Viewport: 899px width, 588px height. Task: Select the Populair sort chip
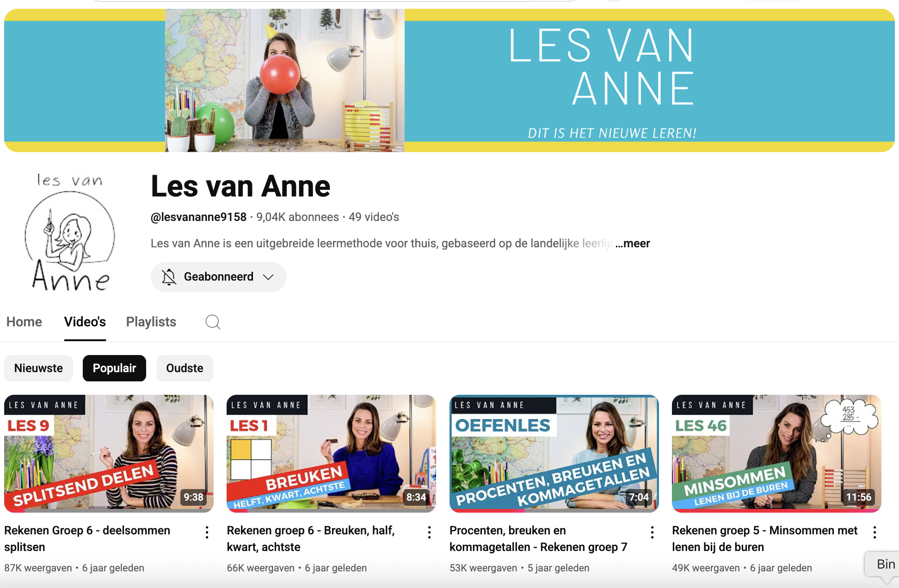[114, 368]
